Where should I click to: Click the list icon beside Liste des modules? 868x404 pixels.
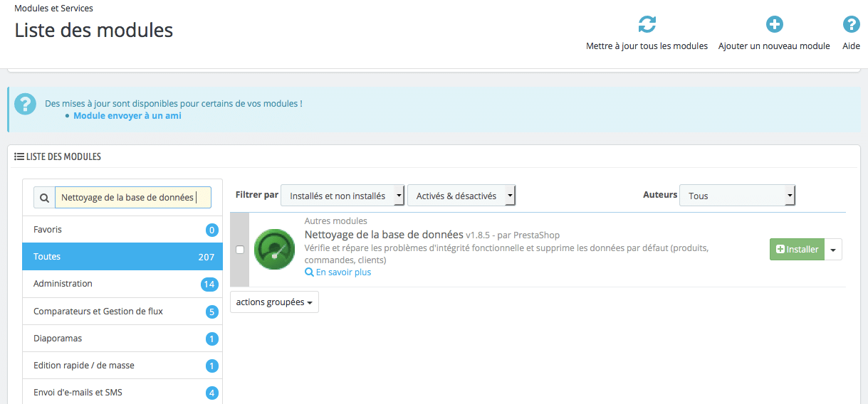tap(19, 156)
